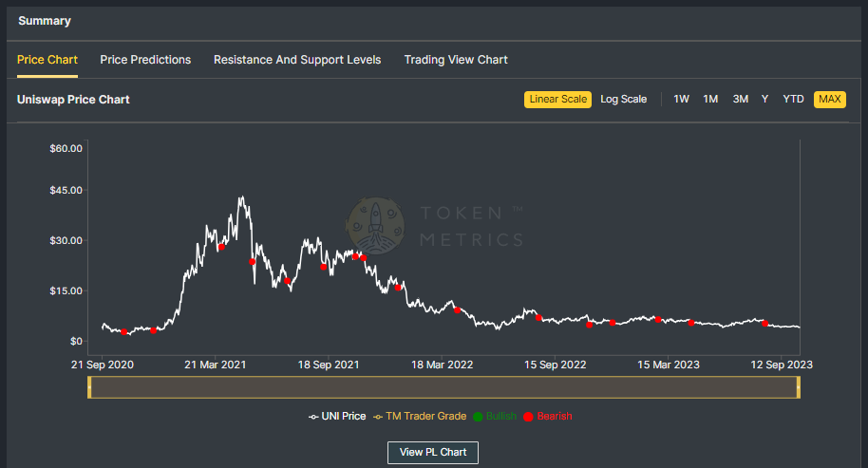This screenshot has height=468, width=868.
Task: Set chart range to 1W
Action: coord(682,100)
